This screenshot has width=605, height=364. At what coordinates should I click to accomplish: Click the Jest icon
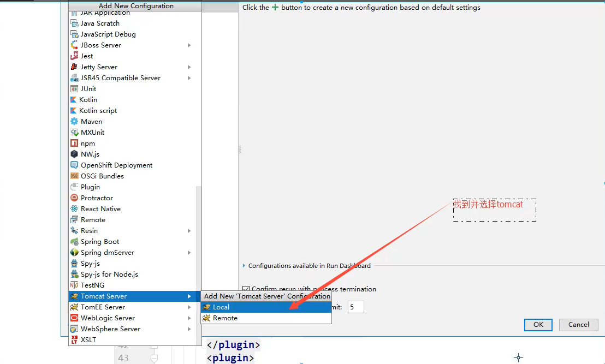(x=74, y=56)
